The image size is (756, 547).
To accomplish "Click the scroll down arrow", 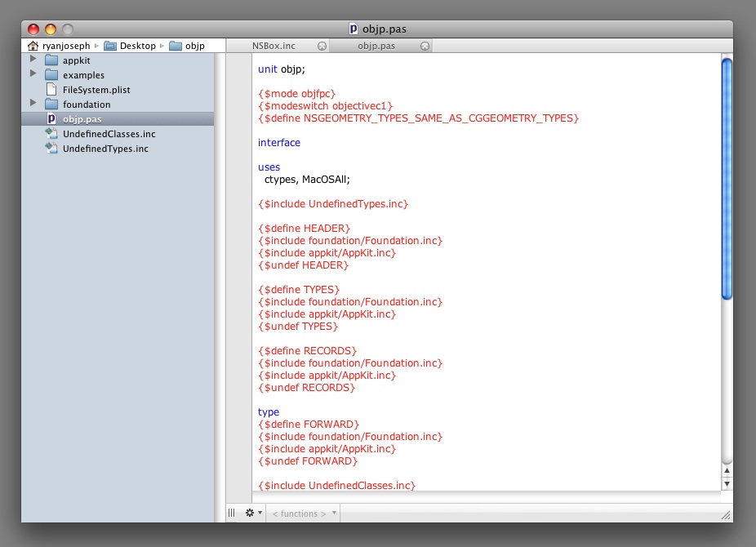I will tap(727, 484).
